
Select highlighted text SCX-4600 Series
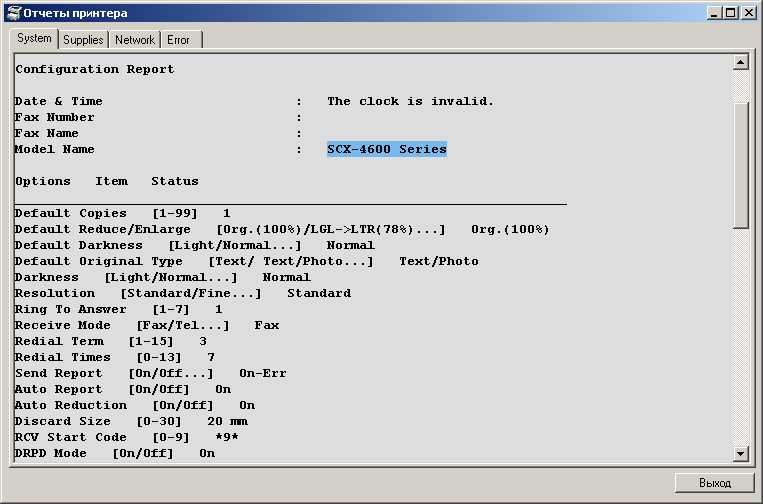[x=387, y=149]
